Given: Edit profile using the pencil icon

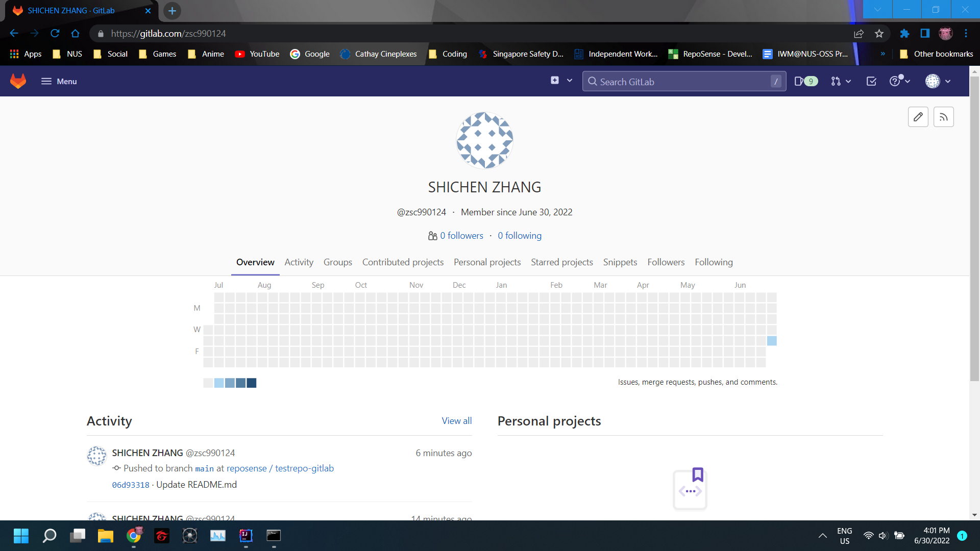Looking at the screenshot, I should (918, 117).
